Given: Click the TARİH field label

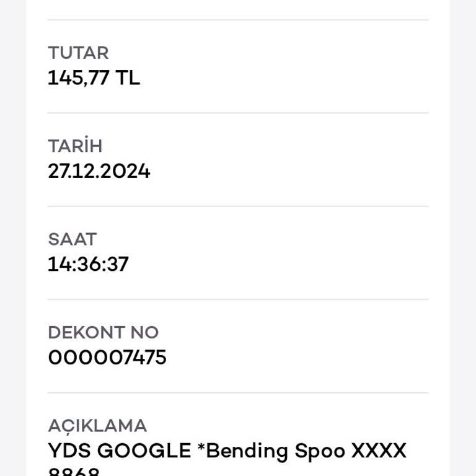Looking at the screenshot, I should click(x=75, y=146).
